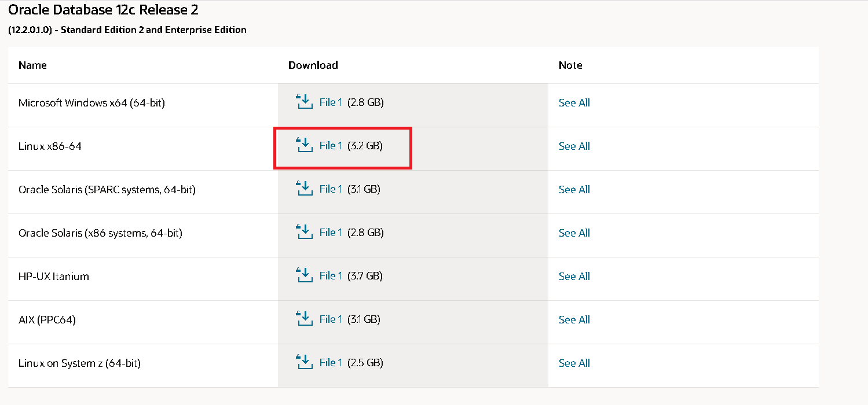Image resolution: width=868 pixels, height=405 pixels.
Task: Click the (3.1 GB) size for Solaris SPARC
Action: click(x=364, y=189)
